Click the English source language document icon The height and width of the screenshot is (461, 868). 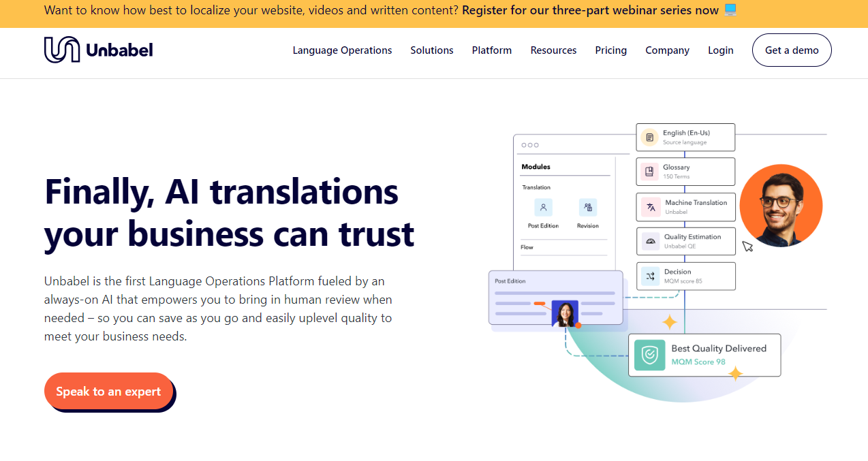(649, 138)
